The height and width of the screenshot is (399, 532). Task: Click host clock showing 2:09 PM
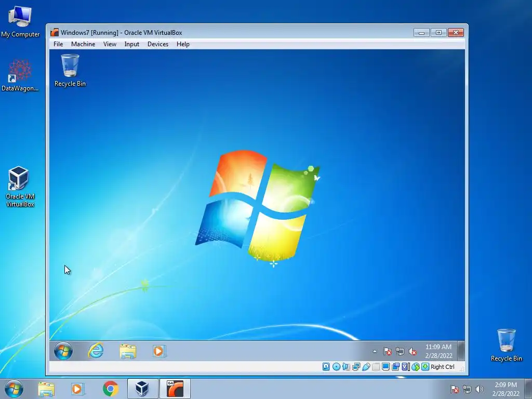(x=506, y=389)
